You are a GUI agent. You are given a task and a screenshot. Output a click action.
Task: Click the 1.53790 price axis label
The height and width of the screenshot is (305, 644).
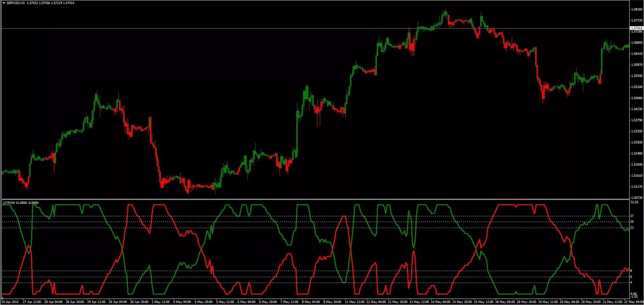tap(637, 120)
